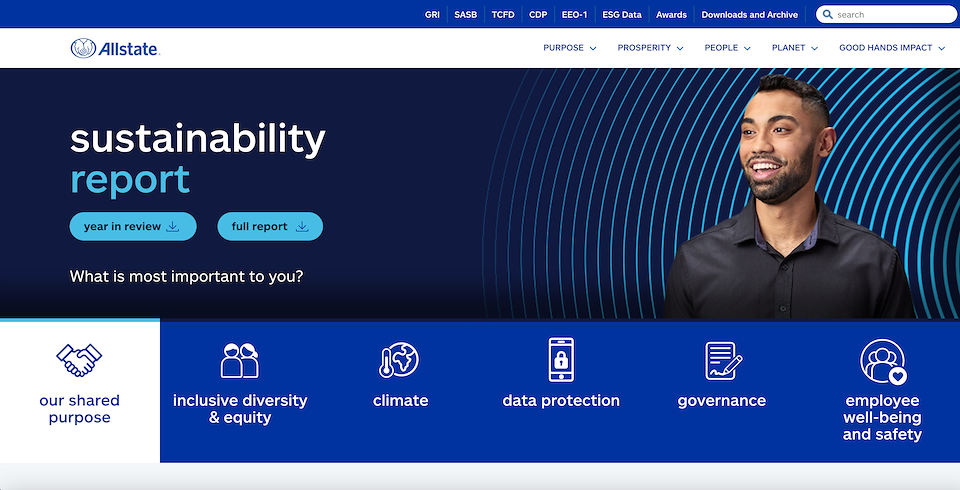This screenshot has width=960, height=490.
Task: Click the sustainability report heading
Action: [197, 159]
